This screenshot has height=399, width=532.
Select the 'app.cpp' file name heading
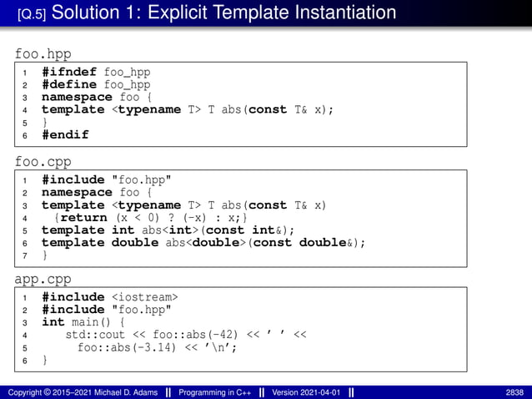43,279
